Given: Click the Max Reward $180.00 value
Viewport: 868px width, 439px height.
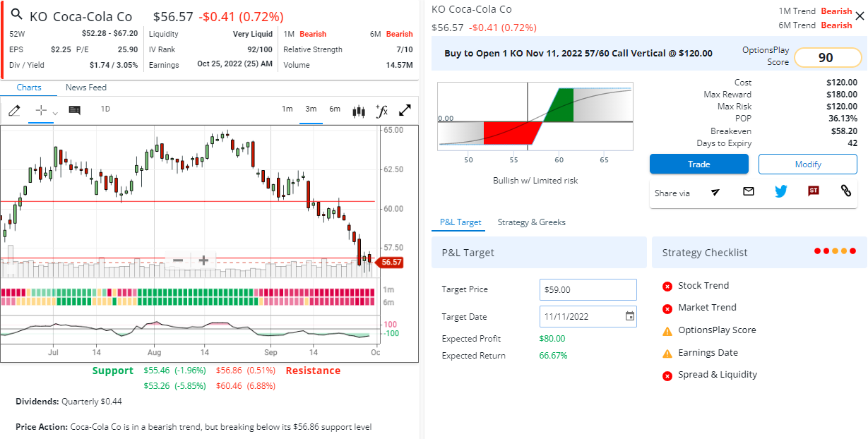Looking at the screenshot, I should [842, 95].
